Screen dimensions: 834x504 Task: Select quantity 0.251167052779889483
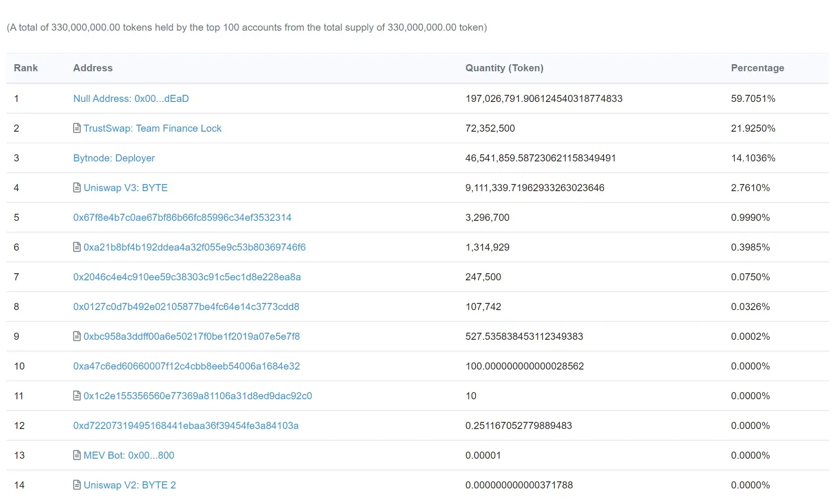pos(519,426)
